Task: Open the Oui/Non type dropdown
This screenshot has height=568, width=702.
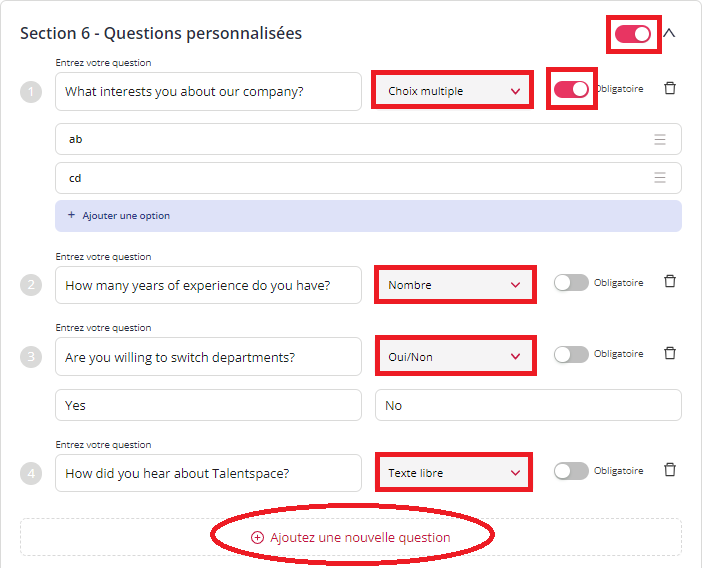Action: 455,357
